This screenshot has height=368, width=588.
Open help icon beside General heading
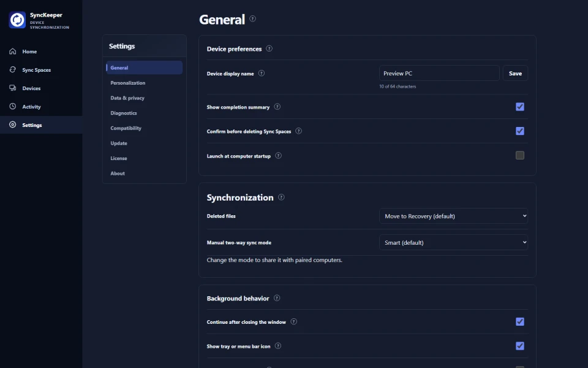point(253,19)
